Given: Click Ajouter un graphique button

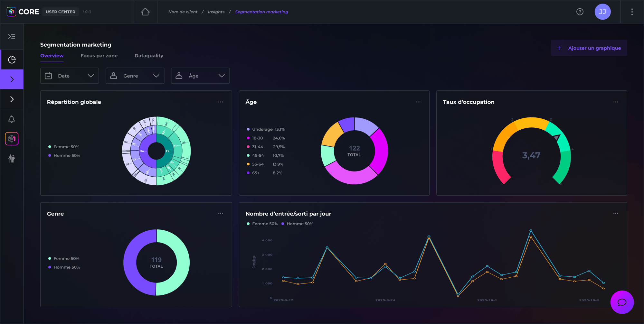Looking at the screenshot, I should coord(589,48).
